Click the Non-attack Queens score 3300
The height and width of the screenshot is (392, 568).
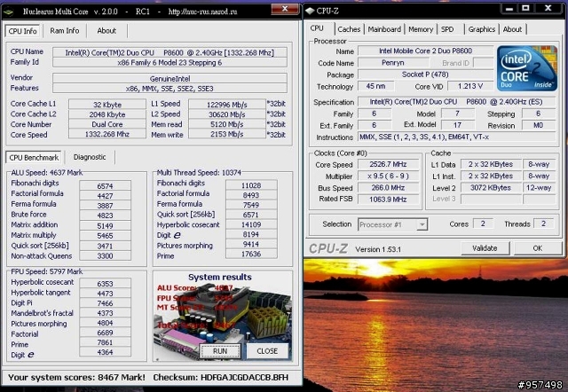click(x=105, y=255)
